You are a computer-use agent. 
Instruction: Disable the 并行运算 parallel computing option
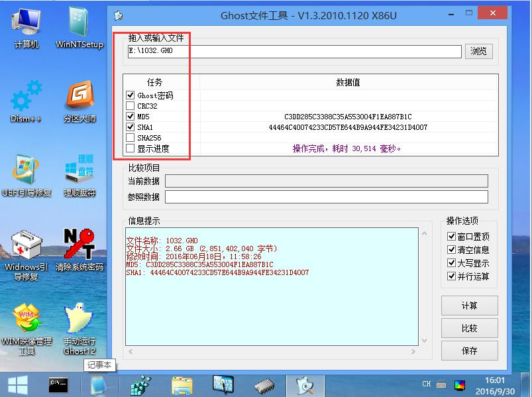tap(452, 276)
